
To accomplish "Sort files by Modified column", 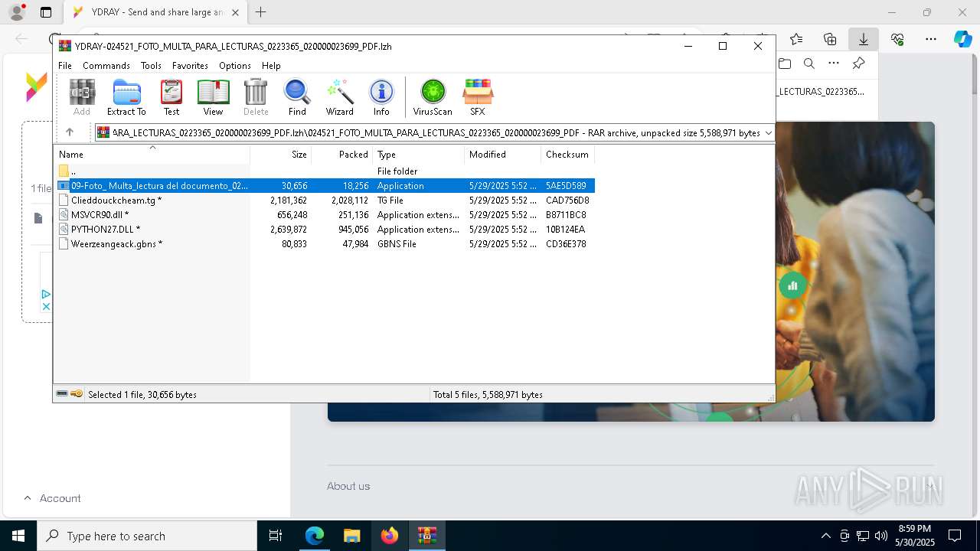I will click(503, 155).
